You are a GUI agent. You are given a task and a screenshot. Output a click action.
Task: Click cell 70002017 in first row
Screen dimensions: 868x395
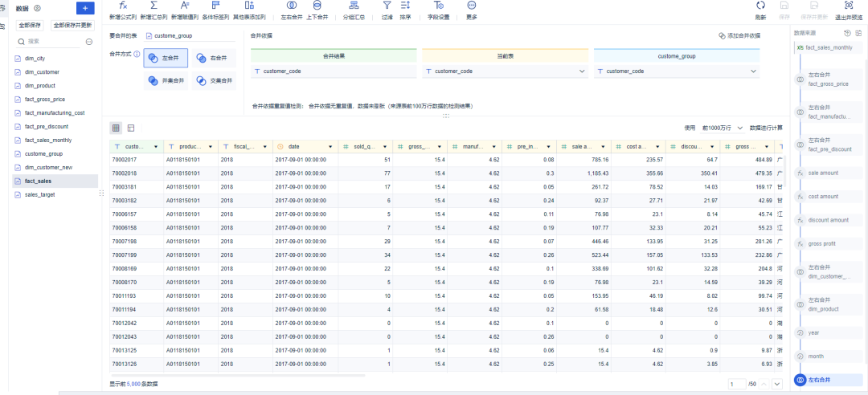click(137, 159)
